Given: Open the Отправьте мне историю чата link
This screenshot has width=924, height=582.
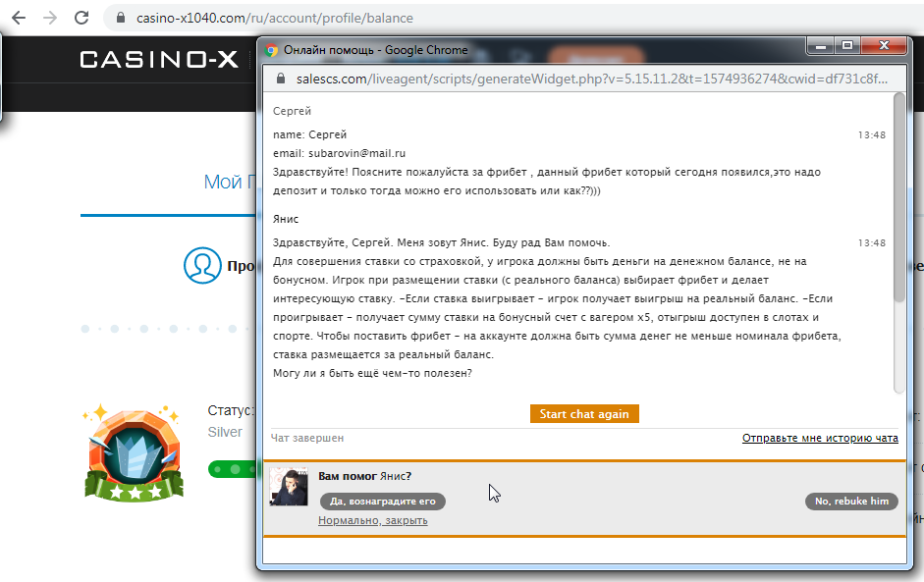Looking at the screenshot, I should click(820, 439).
